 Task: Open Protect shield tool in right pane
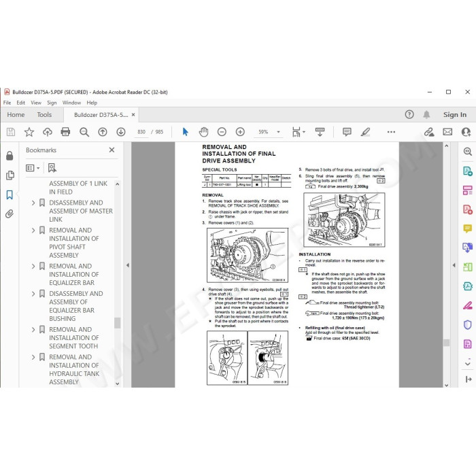click(468, 324)
